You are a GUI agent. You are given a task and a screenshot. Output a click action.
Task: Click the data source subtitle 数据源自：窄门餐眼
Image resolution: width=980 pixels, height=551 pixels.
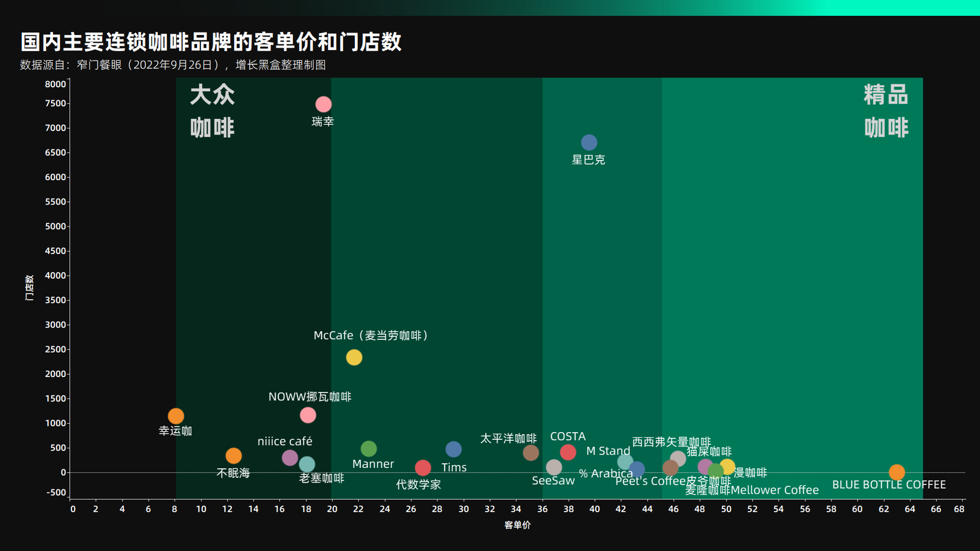173,65
